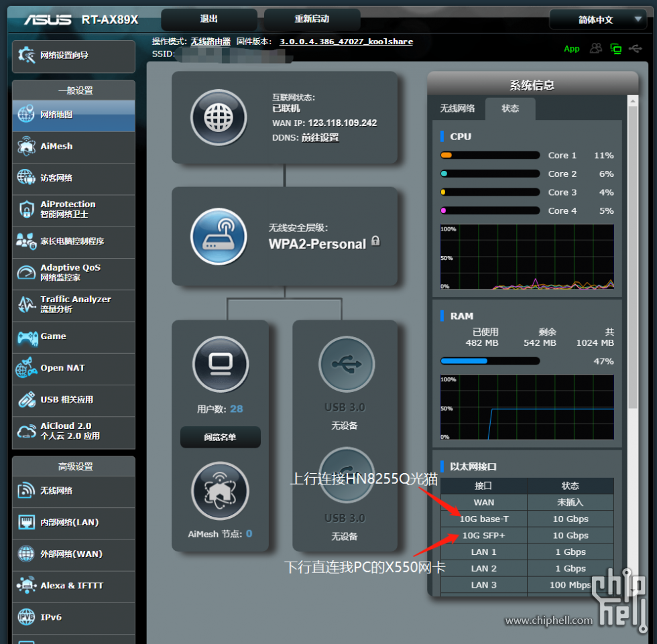The height and width of the screenshot is (644, 657).
Task: Click the CPU usage graph
Action: [x=527, y=257]
